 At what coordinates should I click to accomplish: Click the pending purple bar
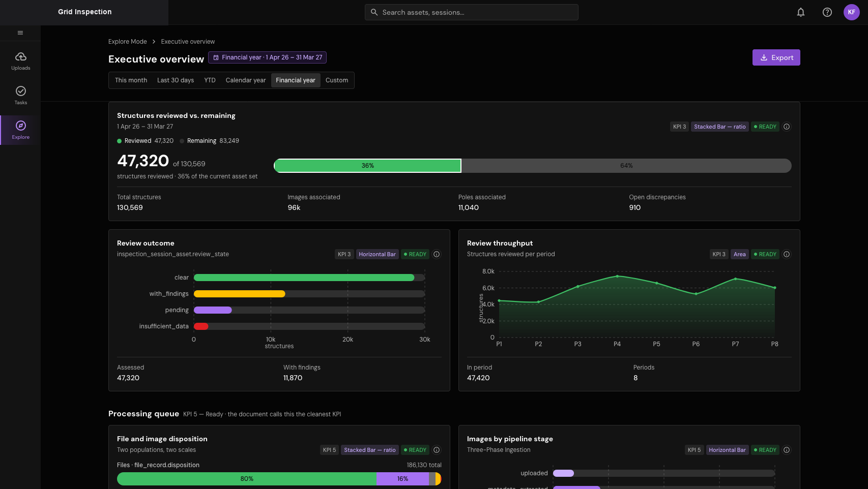pyautogui.click(x=213, y=310)
